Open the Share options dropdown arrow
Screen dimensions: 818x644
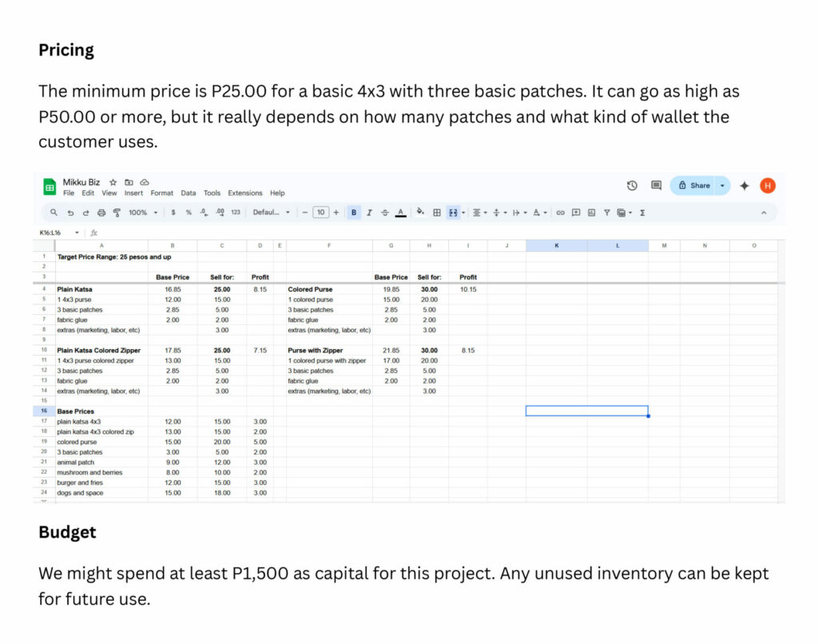tap(722, 185)
